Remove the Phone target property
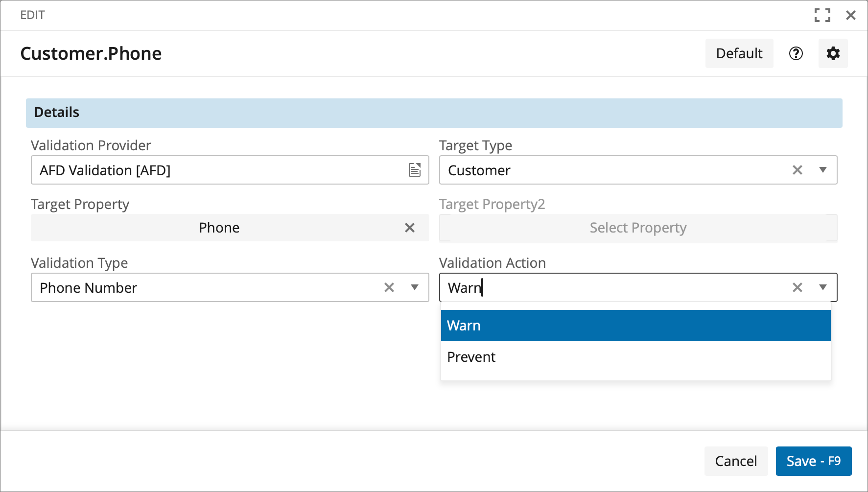Viewport: 868px width, 492px height. pos(410,228)
